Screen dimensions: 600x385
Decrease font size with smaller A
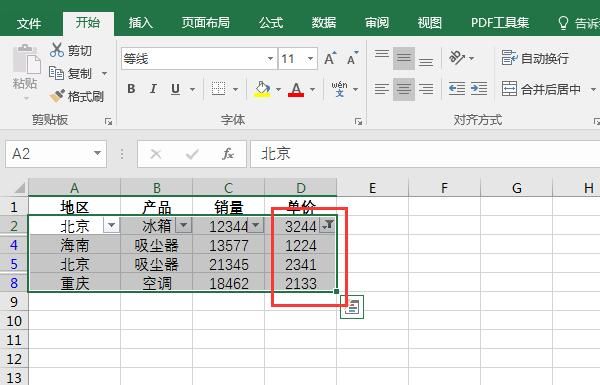[352, 59]
